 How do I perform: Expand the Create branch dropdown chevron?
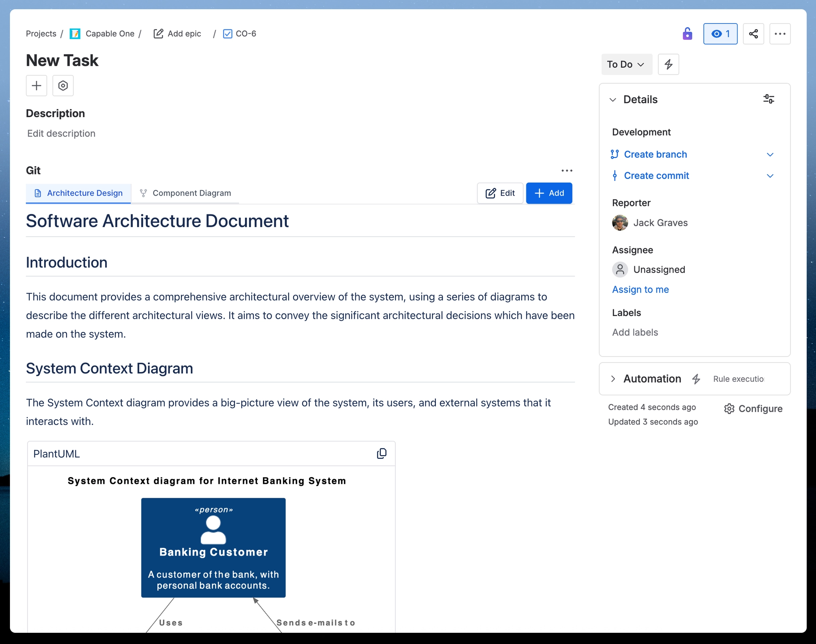[x=770, y=155]
